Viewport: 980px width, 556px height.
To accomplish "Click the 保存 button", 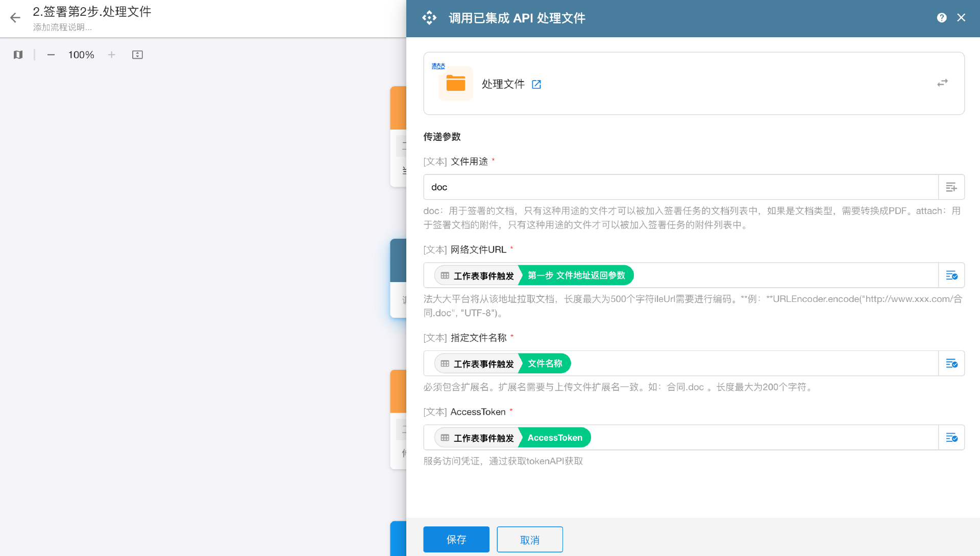I will (456, 539).
